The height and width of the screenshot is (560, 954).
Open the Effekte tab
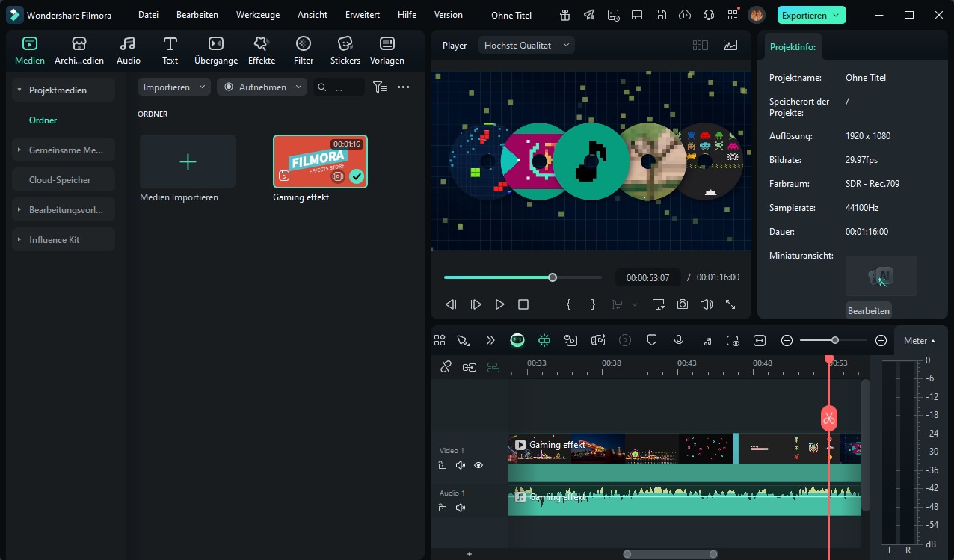tap(262, 50)
